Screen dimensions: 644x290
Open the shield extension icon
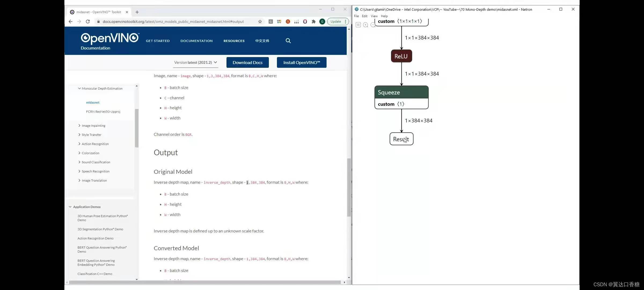pos(305,21)
